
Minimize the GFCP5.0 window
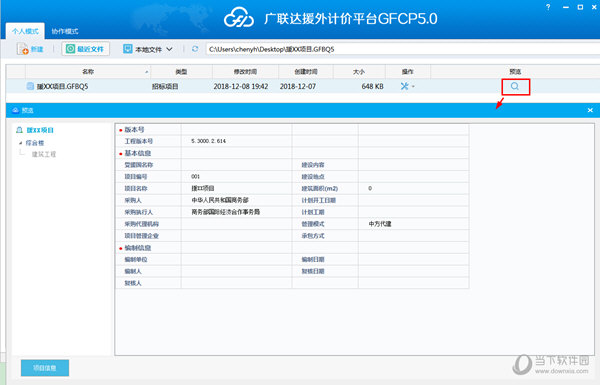click(x=566, y=7)
